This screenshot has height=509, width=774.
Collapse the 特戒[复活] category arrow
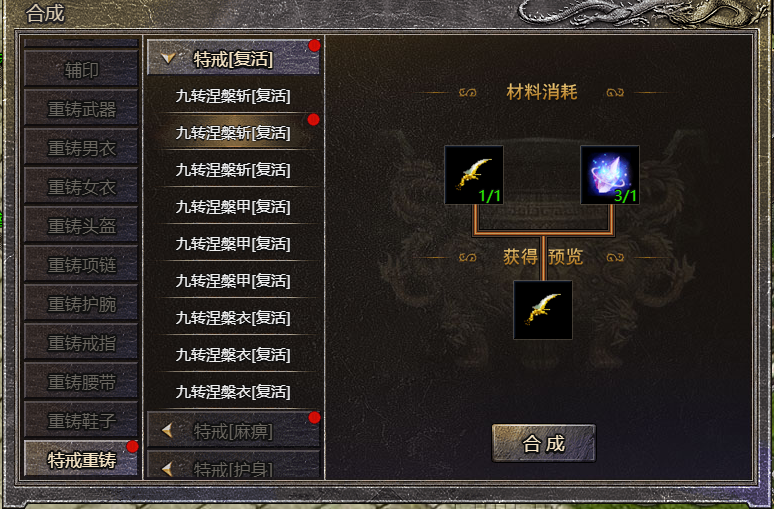click(x=168, y=59)
